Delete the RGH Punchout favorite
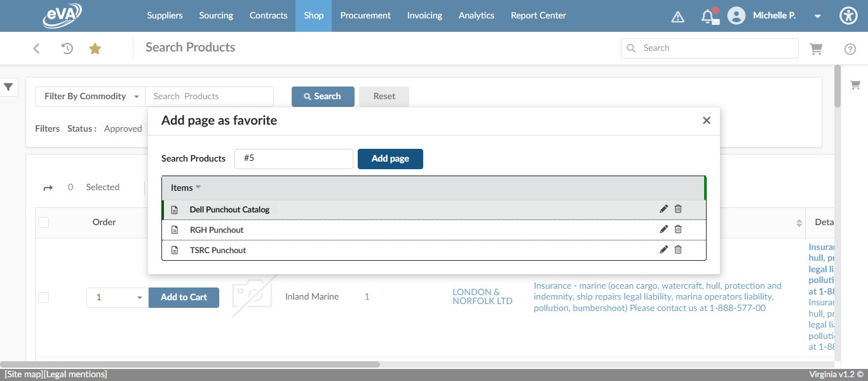868x381 pixels. [x=678, y=230]
